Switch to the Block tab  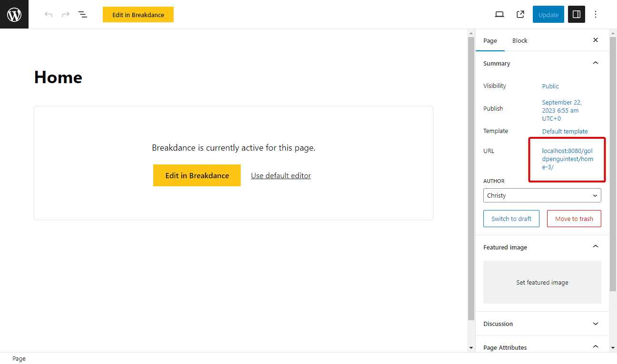[519, 40]
